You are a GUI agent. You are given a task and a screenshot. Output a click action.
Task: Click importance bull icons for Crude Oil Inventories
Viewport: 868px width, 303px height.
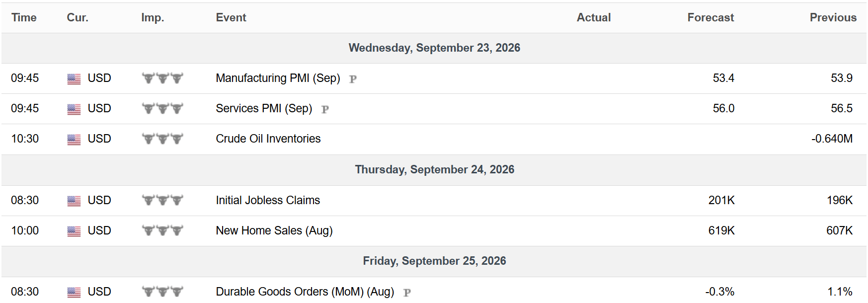tap(162, 139)
